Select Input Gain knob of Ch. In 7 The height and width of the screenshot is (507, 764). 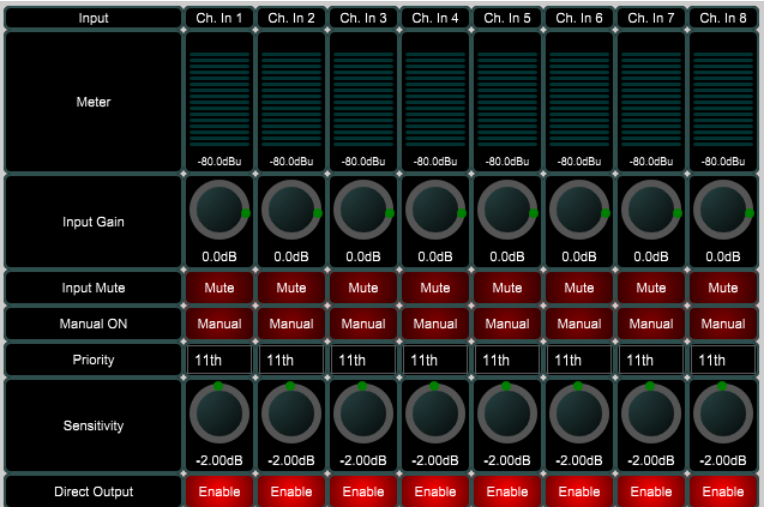pyautogui.click(x=651, y=210)
